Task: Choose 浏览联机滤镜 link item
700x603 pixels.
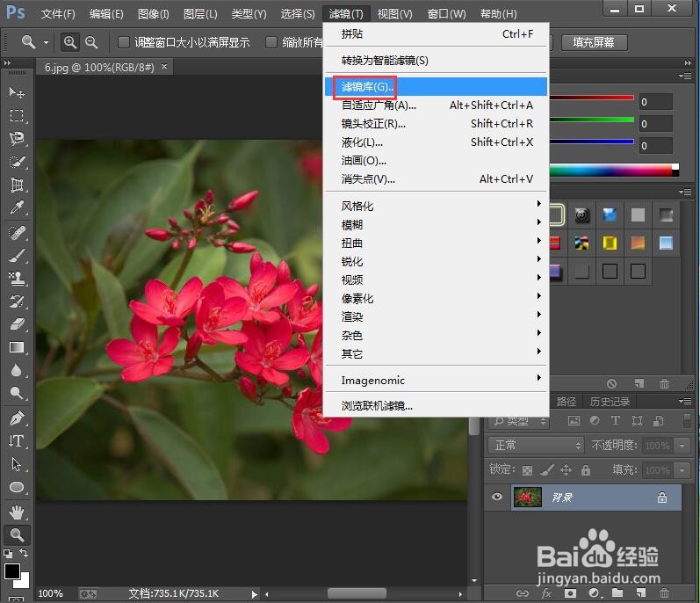Action: coord(437,405)
